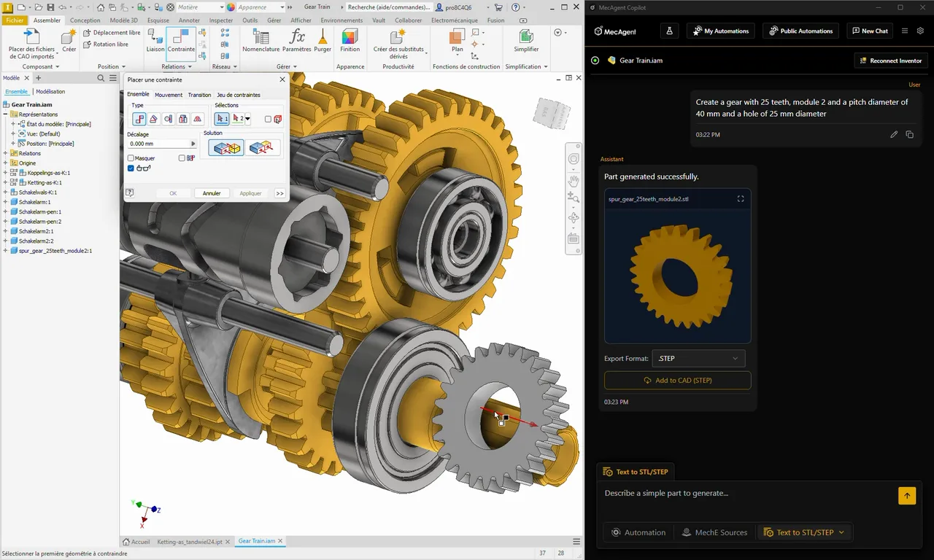The height and width of the screenshot is (560, 934).
Task: Select the Mate (placage) constraint type icon
Action: point(139,119)
